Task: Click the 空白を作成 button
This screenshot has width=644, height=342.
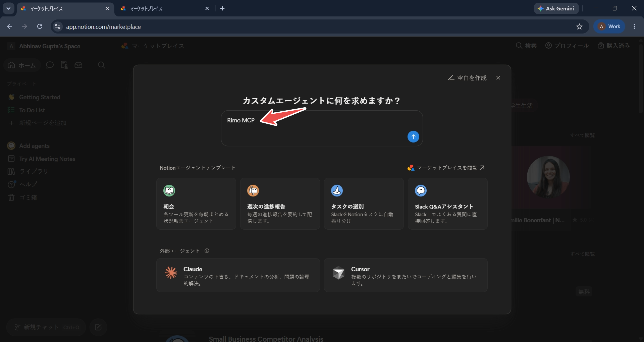Action: point(467,78)
